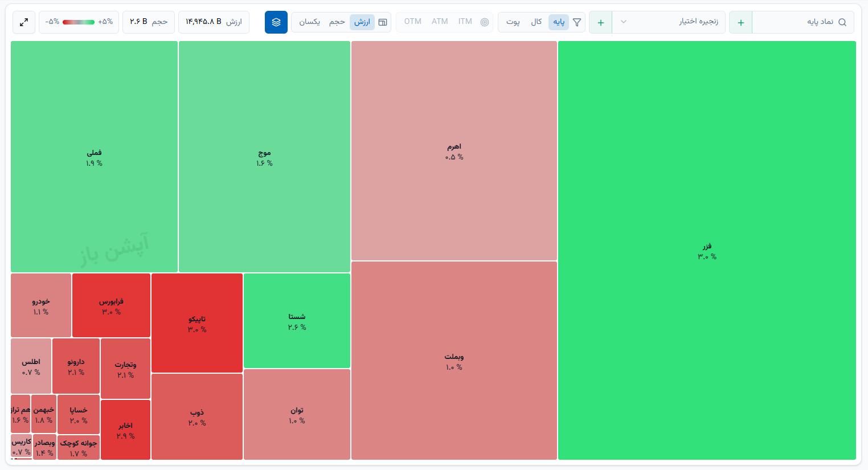868x470 pixels.
Task: Click the حجم total volume indicator
Action: [x=149, y=22]
